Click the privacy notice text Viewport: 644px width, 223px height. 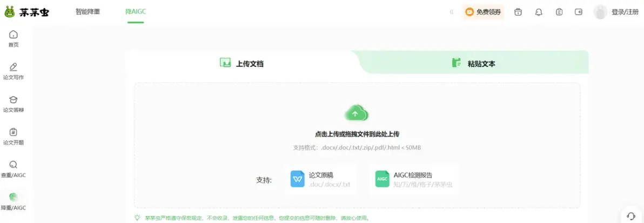tap(257, 218)
